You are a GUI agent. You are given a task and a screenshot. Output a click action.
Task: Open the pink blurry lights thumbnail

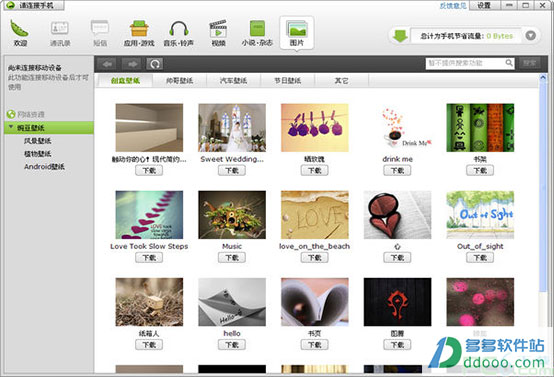coord(480,302)
